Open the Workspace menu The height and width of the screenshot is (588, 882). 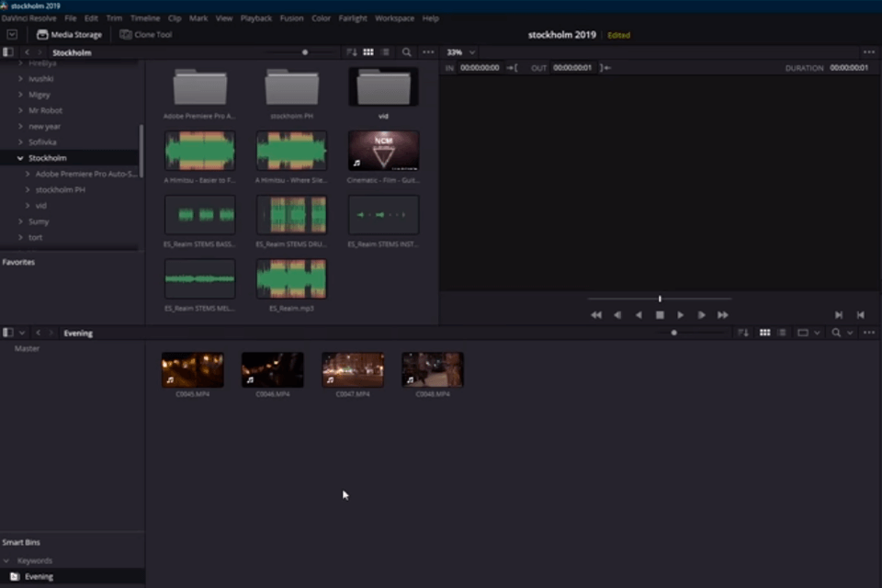(394, 18)
